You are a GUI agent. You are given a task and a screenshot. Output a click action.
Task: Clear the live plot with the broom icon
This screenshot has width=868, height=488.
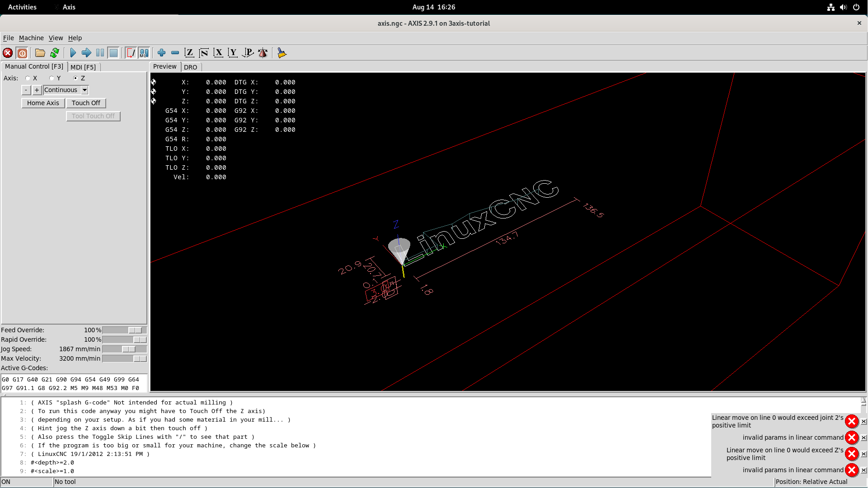[x=282, y=53]
